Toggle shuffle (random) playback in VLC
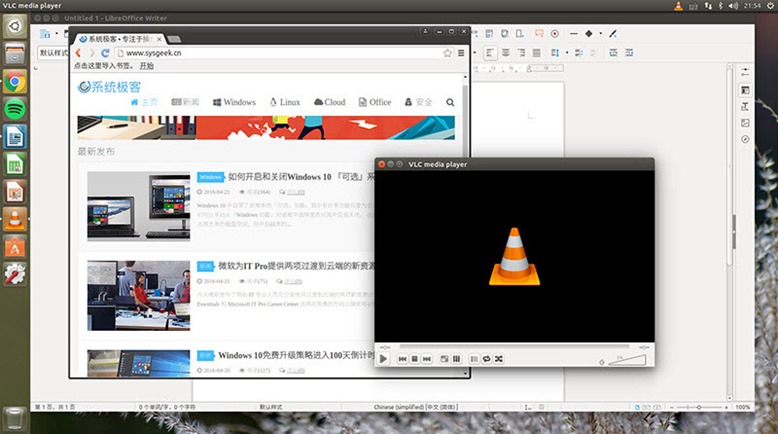 [498, 358]
